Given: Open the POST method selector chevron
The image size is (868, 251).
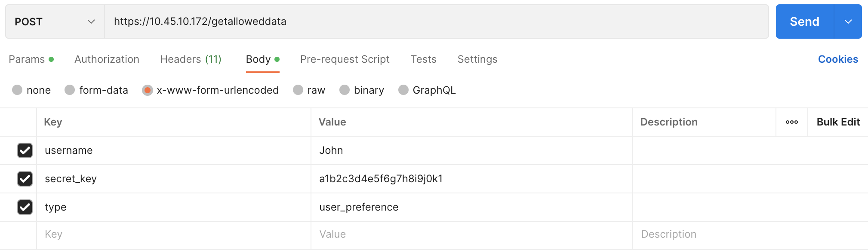Looking at the screenshot, I should point(91,21).
